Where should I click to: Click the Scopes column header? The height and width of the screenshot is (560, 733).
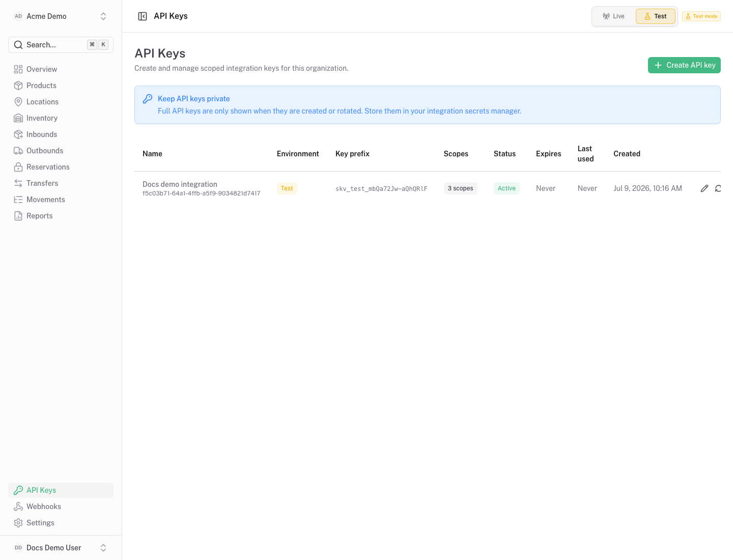[456, 154]
